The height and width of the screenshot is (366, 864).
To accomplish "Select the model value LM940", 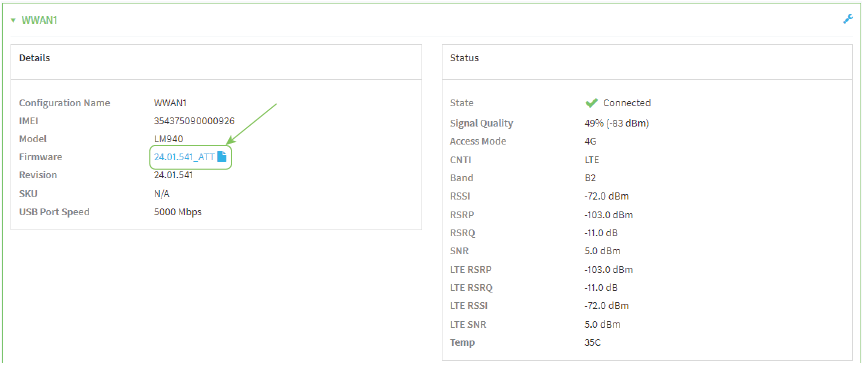I will 169,139.
